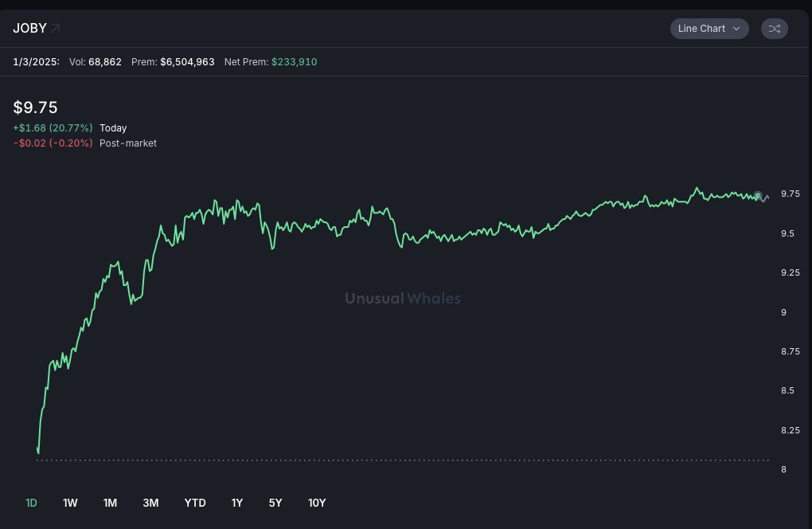
Task: Expand the Line Chart dropdown
Action: 709,29
